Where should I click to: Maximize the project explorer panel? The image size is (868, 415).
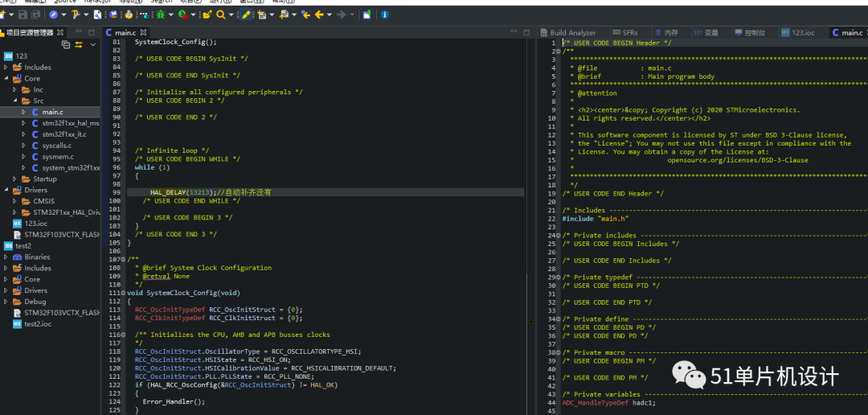tap(92, 32)
